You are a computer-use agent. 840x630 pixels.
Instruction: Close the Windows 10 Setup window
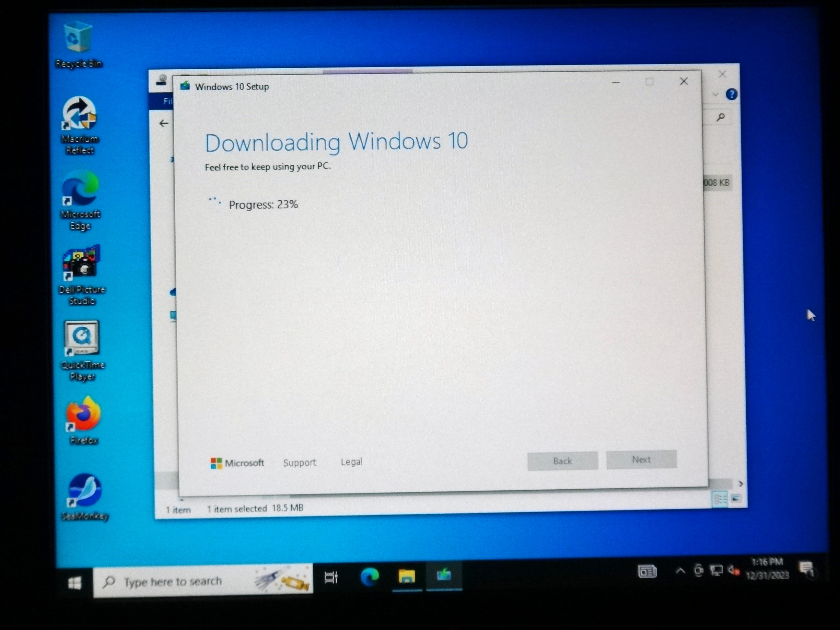click(x=684, y=81)
